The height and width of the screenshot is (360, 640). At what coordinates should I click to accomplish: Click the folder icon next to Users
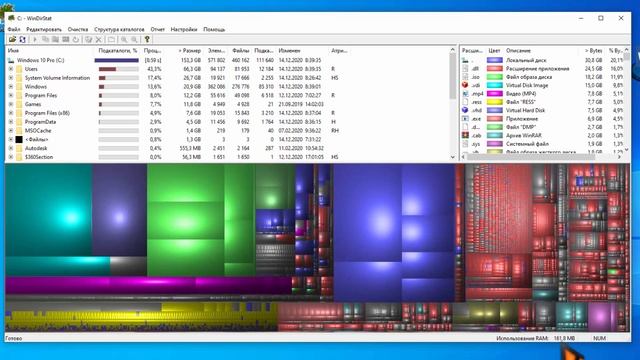[19, 69]
